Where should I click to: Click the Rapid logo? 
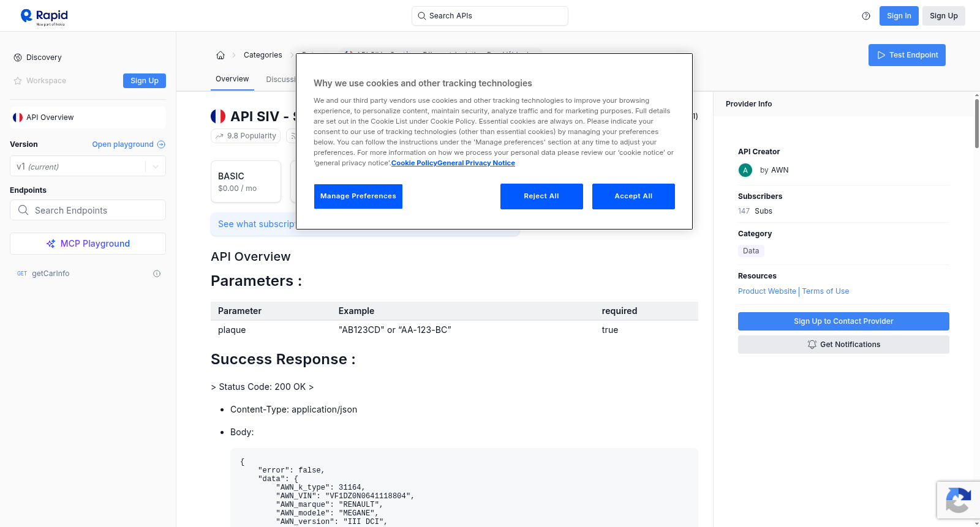click(44, 17)
